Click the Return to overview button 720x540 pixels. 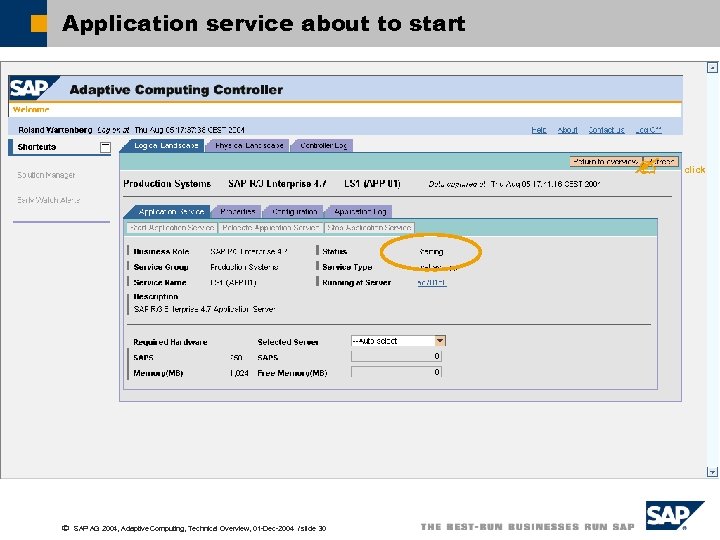[605, 162]
